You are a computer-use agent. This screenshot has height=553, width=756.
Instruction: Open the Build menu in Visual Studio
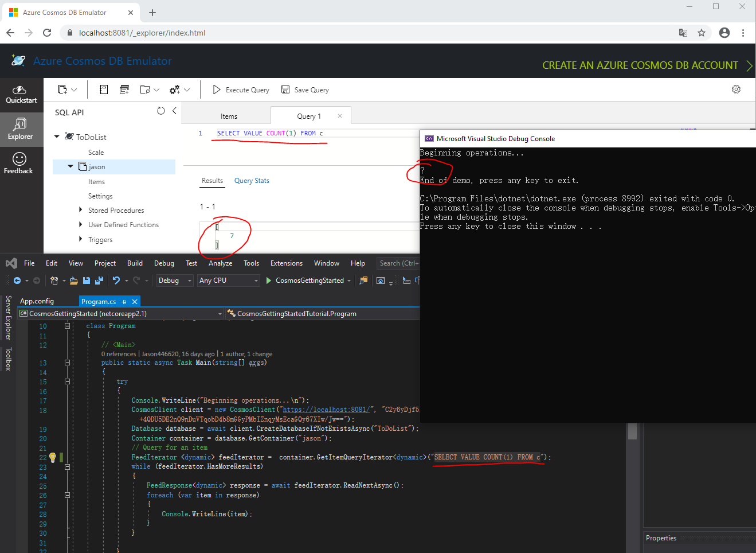135,263
